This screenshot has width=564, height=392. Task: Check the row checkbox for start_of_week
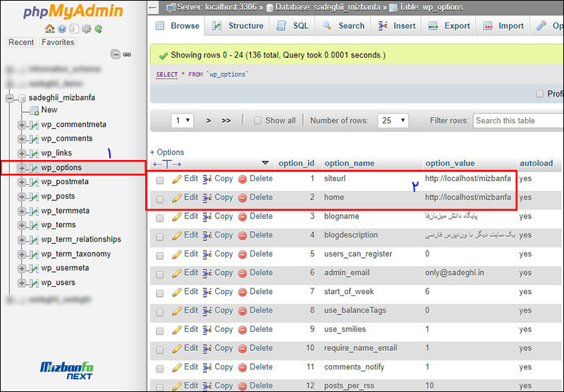pyautogui.click(x=160, y=293)
